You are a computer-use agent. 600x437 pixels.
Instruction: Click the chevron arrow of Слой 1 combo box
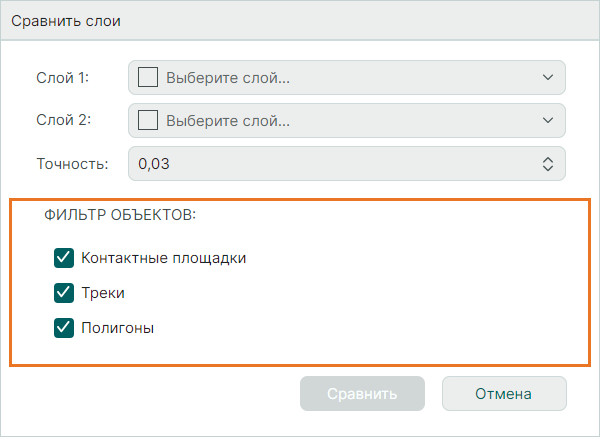pos(547,77)
